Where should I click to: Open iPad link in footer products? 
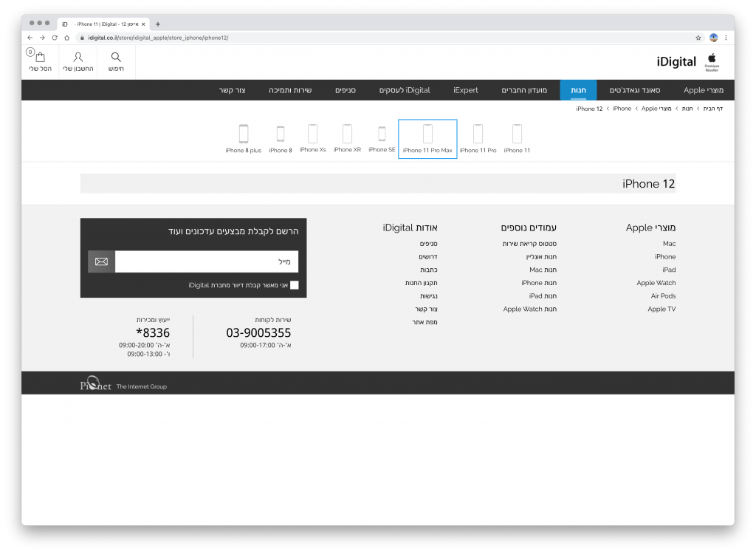pos(669,270)
